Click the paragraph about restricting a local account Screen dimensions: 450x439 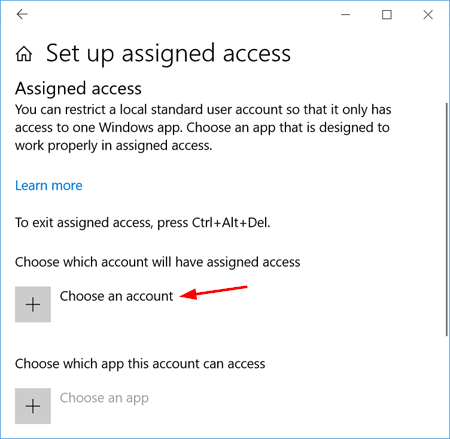203,128
